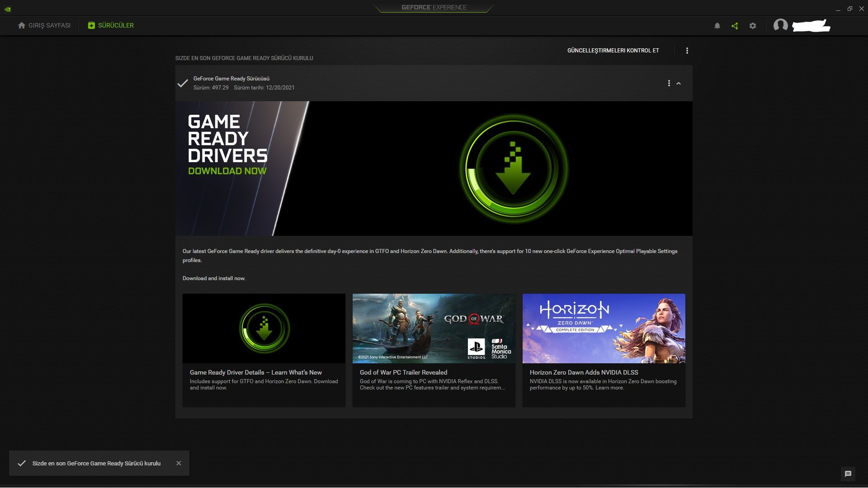Click Güncelleştirmeleri Kontrol Et button
Viewport: 868px width, 488px height.
click(613, 51)
